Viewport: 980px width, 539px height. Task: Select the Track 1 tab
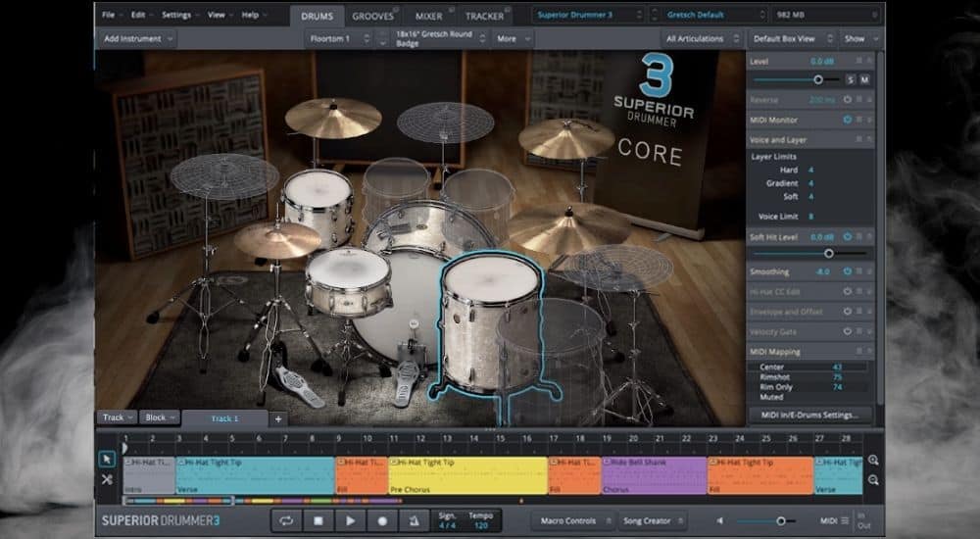click(x=225, y=418)
